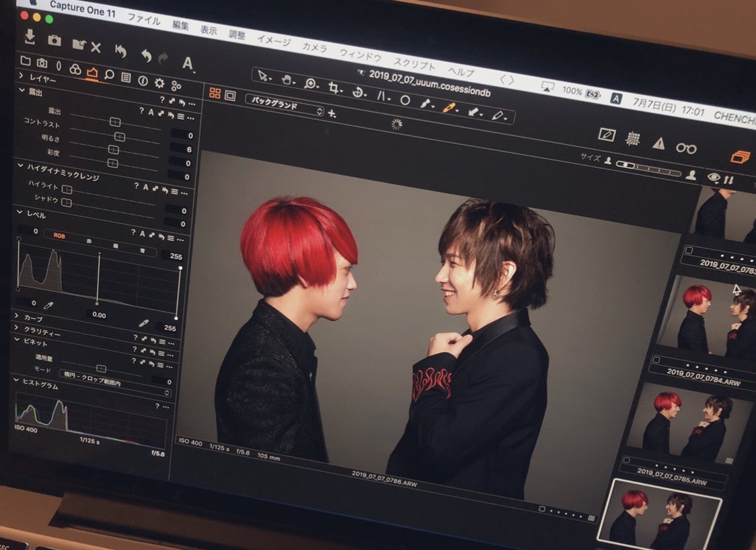Click the Levels shadow eyedropper picker

(x=48, y=305)
